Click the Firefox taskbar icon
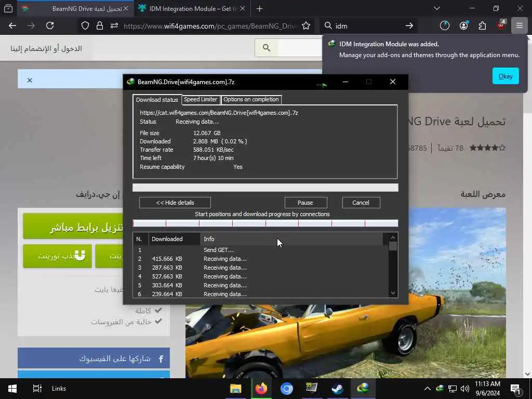 (x=261, y=389)
